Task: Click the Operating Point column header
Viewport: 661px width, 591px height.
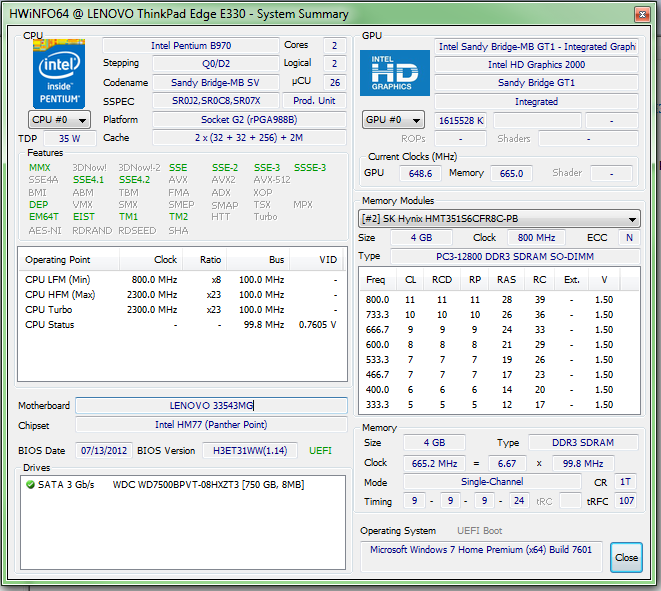Action: [69, 260]
